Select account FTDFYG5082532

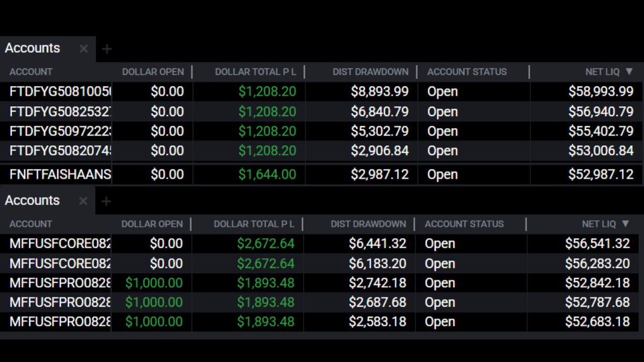pos(60,112)
